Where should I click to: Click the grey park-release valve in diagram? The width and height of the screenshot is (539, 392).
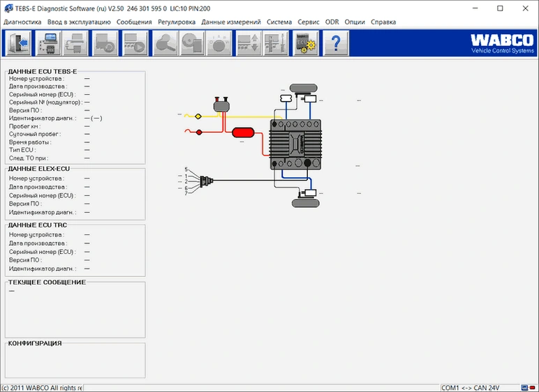tap(221, 105)
